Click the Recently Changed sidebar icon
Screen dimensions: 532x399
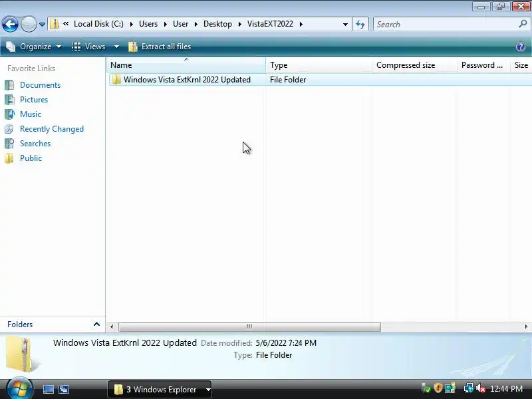9,129
